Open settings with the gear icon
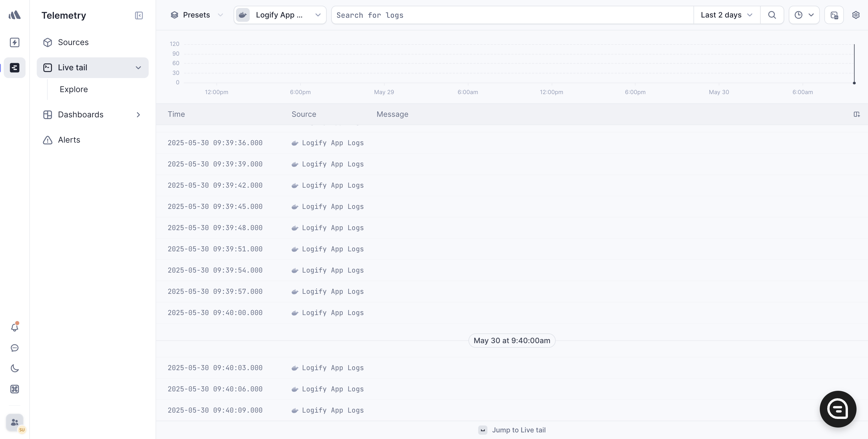868x439 pixels. tap(856, 15)
